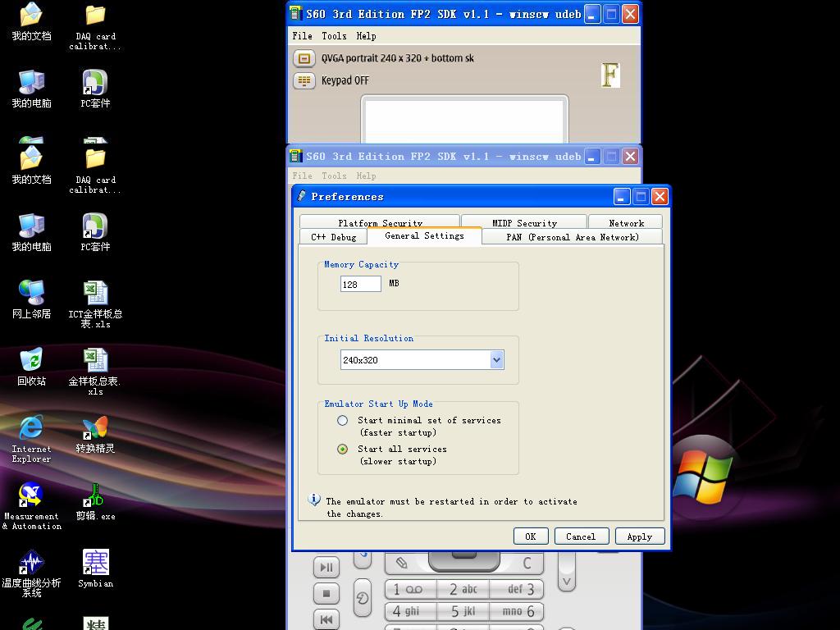840x630 pixels.
Task: Select Start minimal set of services option
Action: [343, 421]
